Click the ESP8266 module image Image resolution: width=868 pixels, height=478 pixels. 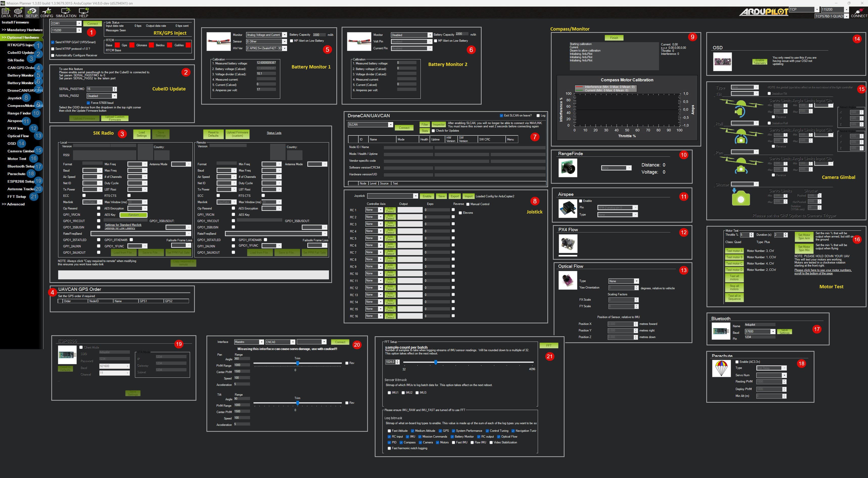click(67, 354)
